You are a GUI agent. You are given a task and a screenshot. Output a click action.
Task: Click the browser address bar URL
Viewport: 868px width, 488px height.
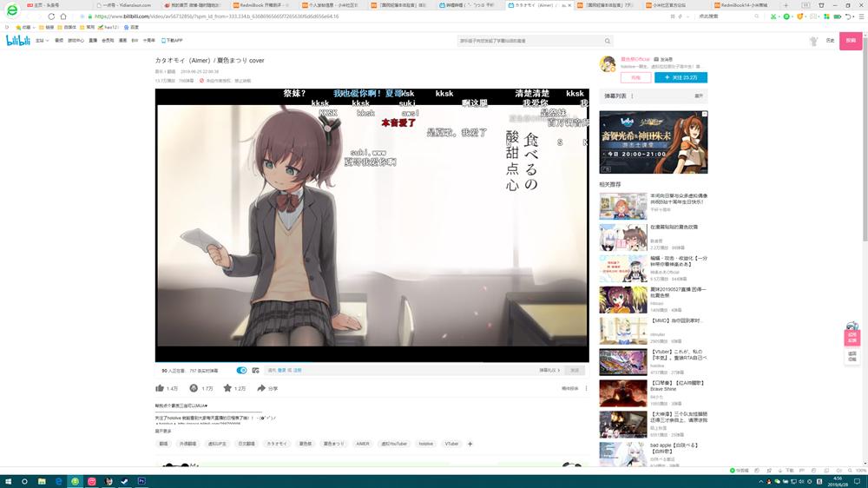click(216, 16)
